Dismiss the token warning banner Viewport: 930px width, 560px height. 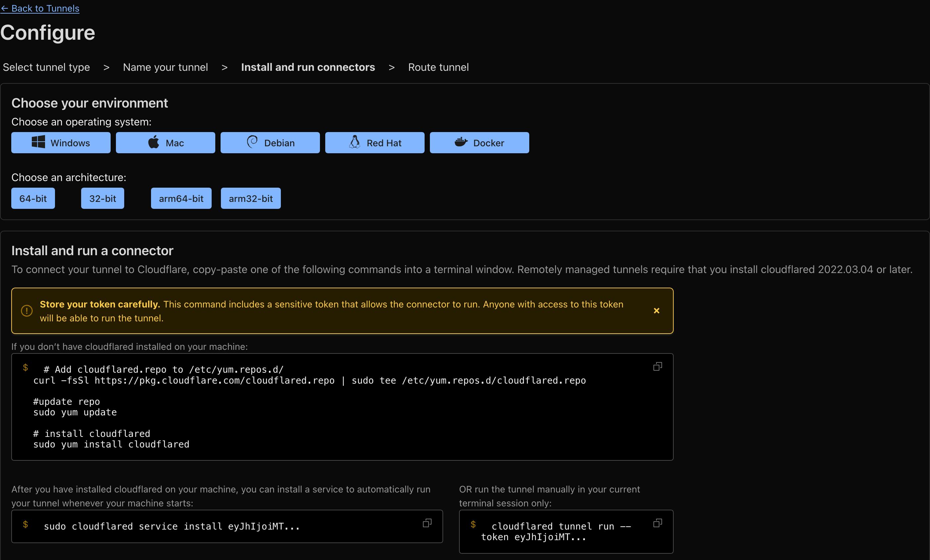pyautogui.click(x=657, y=311)
